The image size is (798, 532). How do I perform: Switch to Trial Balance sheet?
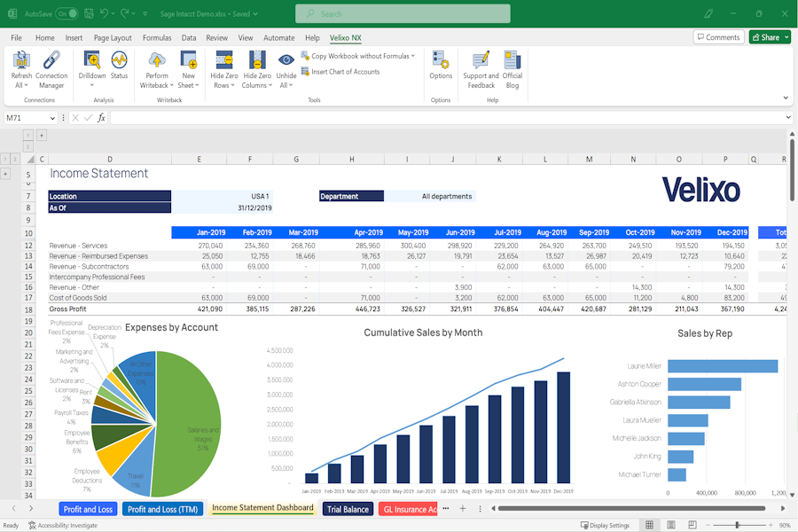click(x=348, y=509)
